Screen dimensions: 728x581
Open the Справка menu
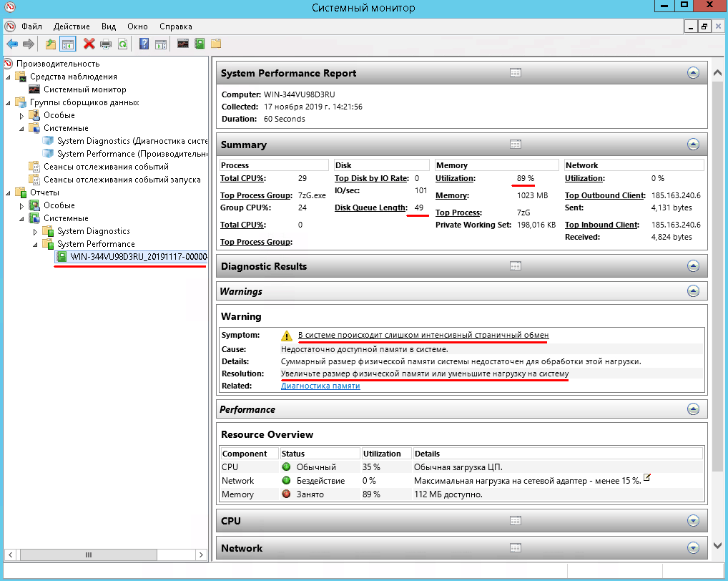175,26
